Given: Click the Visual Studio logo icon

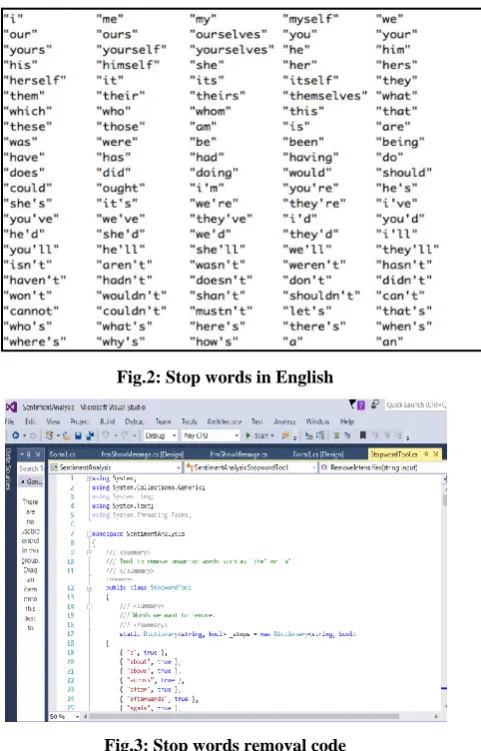Looking at the screenshot, I should point(11,407).
